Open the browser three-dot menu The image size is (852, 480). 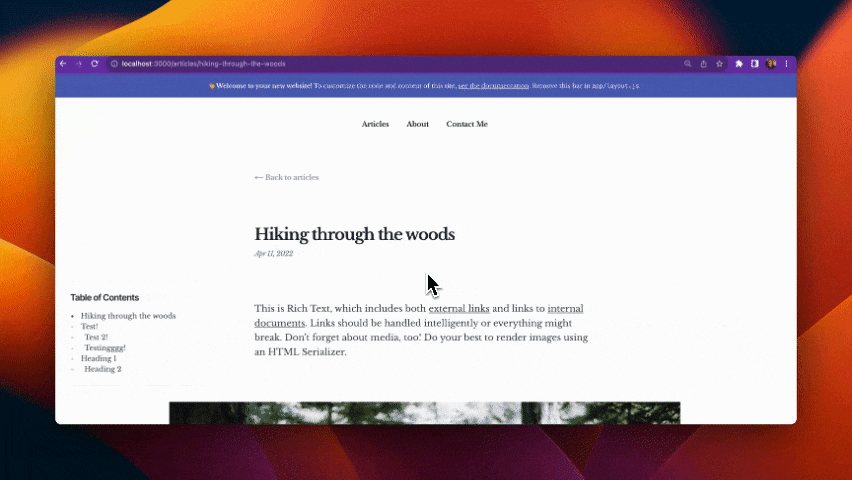[x=786, y=64]
